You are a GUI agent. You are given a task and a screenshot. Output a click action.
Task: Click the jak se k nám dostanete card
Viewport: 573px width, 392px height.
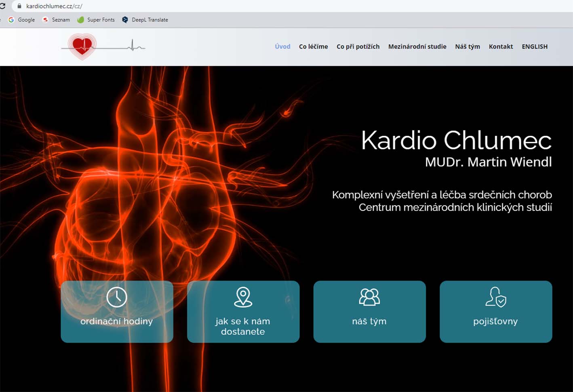click(x=243, y=312)
